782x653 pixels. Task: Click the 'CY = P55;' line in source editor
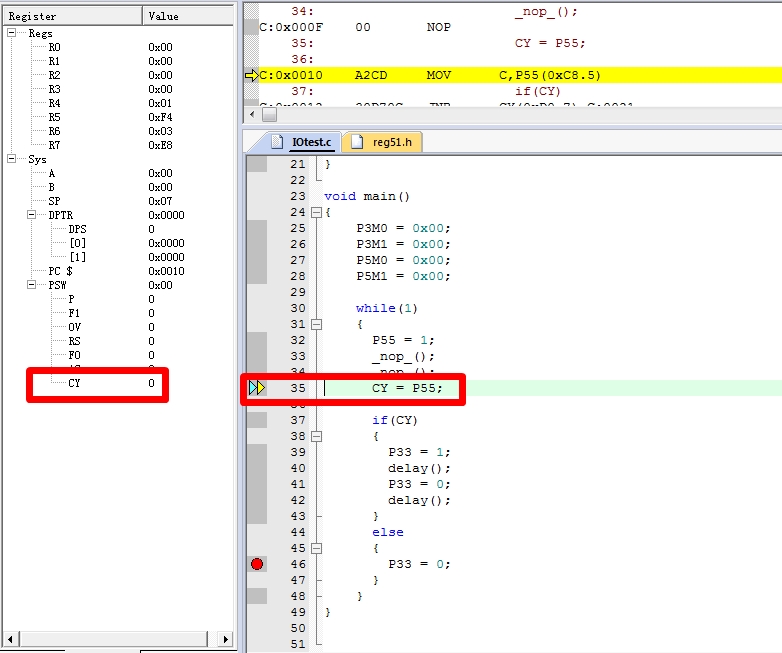(407, 388)
